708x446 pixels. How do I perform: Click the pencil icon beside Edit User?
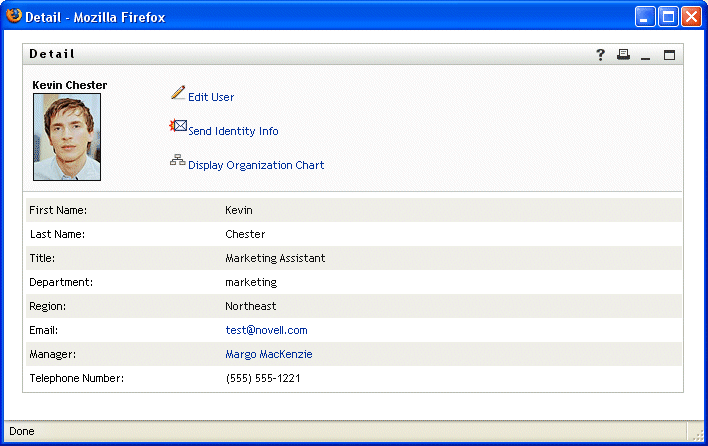178,93
